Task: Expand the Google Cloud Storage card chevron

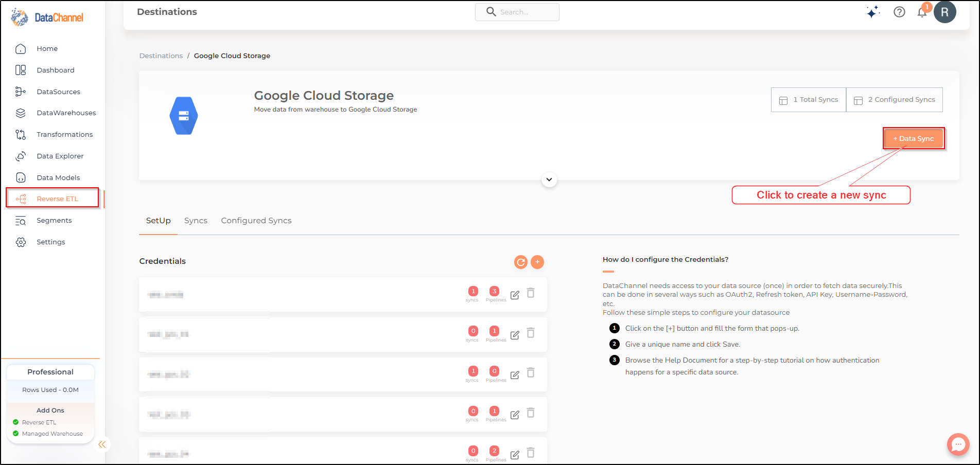Action: click(549, 180)
